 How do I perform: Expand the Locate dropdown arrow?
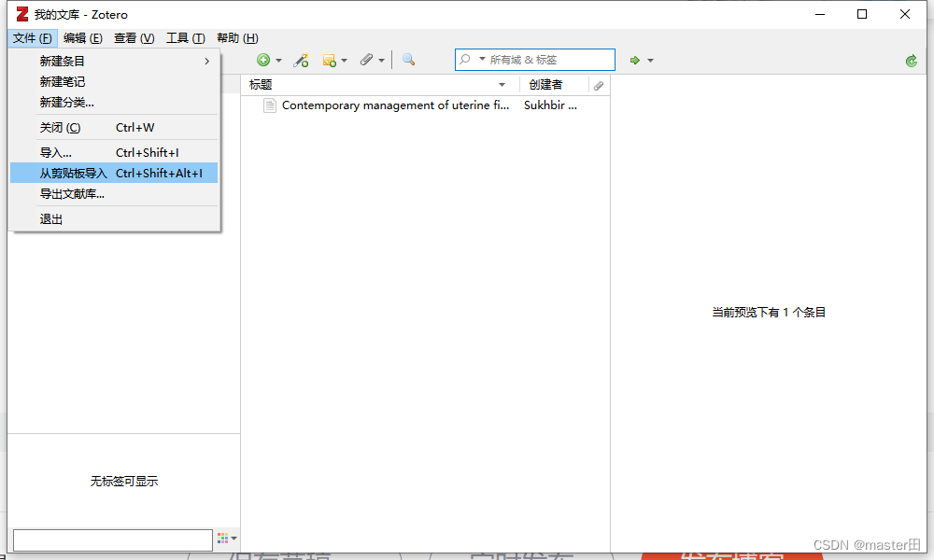pos(650,61)
